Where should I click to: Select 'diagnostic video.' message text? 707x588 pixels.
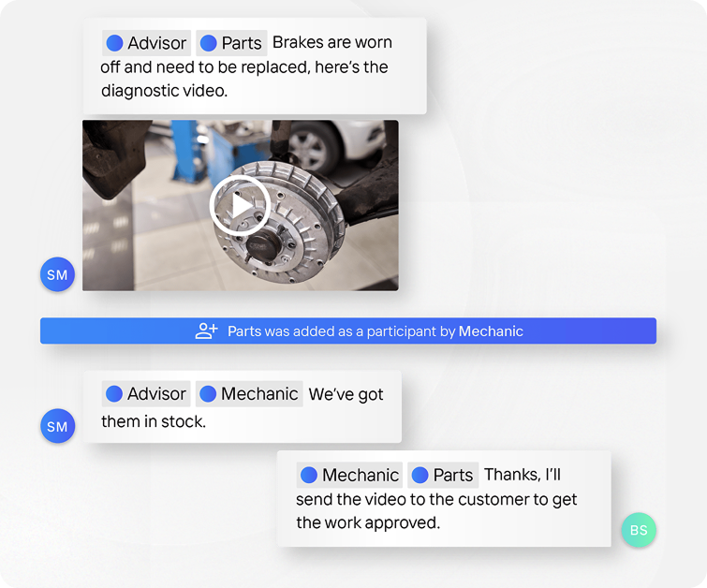click(164, 91)
